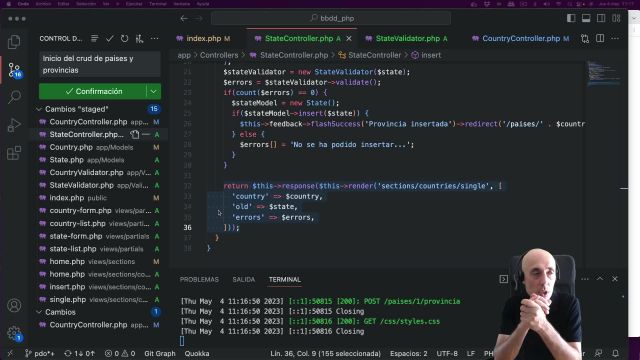Image resolution: width=640 pixels, height=360 pixels.
Task: Switch to the PROBLEMAS panel tab
Action: (x=199, y=280)
